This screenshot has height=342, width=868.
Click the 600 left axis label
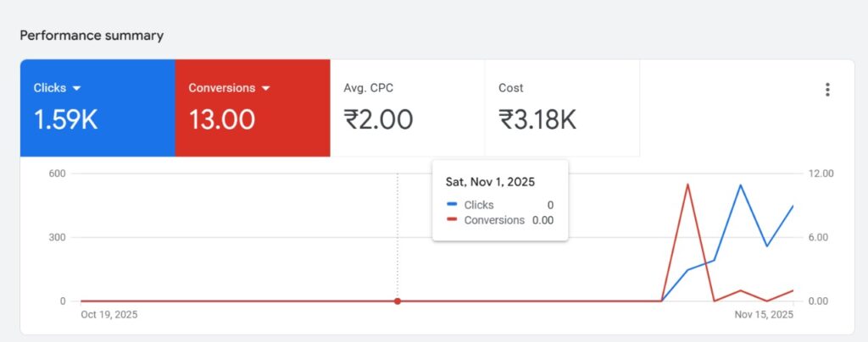pyautogui.click(x=57, y=174)
